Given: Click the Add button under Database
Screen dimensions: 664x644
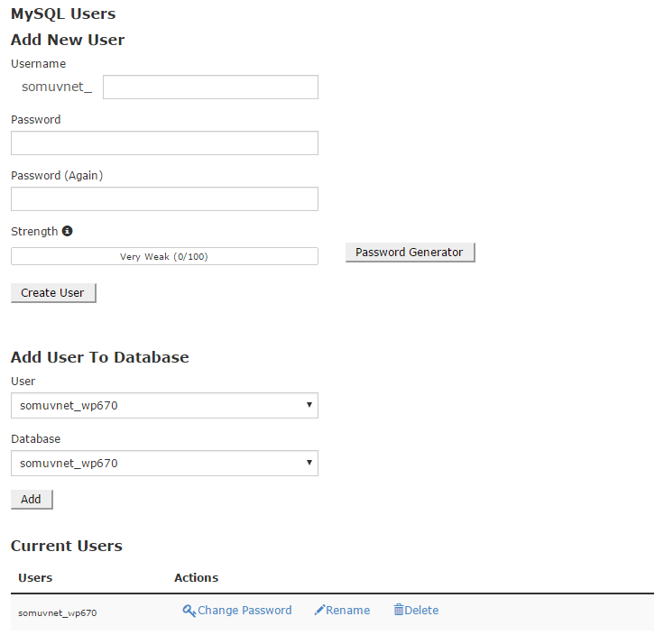Looking at the screenshot, I should tap(32, 500).
